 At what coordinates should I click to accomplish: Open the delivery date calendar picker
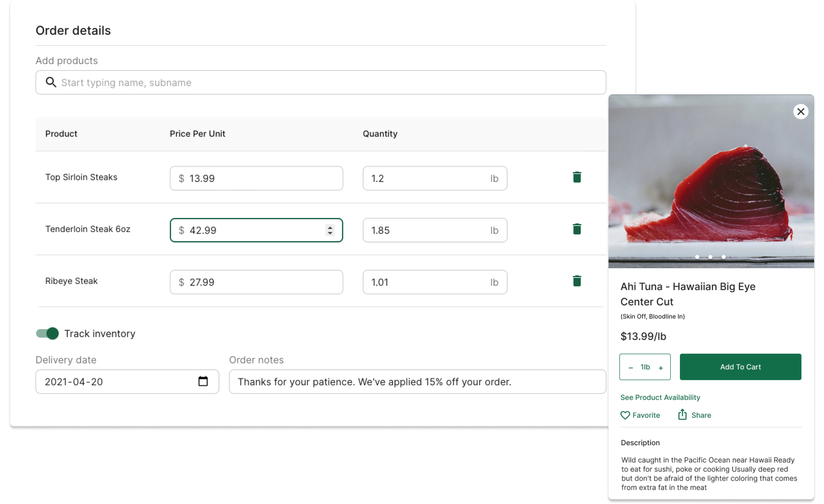(203, 381)
